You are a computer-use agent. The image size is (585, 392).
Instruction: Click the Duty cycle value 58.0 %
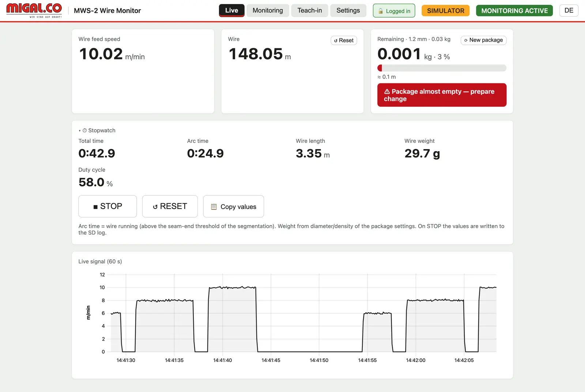pos(96,182)
